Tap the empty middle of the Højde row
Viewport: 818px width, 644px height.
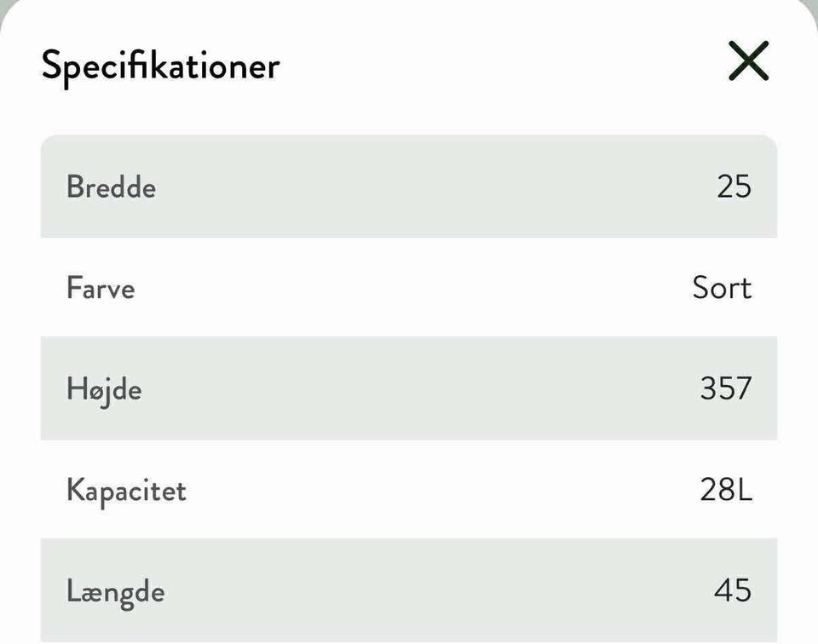click(x=409, y=389)
